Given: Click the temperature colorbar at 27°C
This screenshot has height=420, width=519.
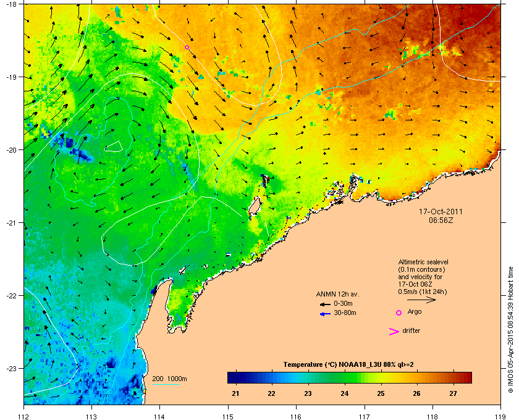Looking at the screenshot, I should coord(453,377).
